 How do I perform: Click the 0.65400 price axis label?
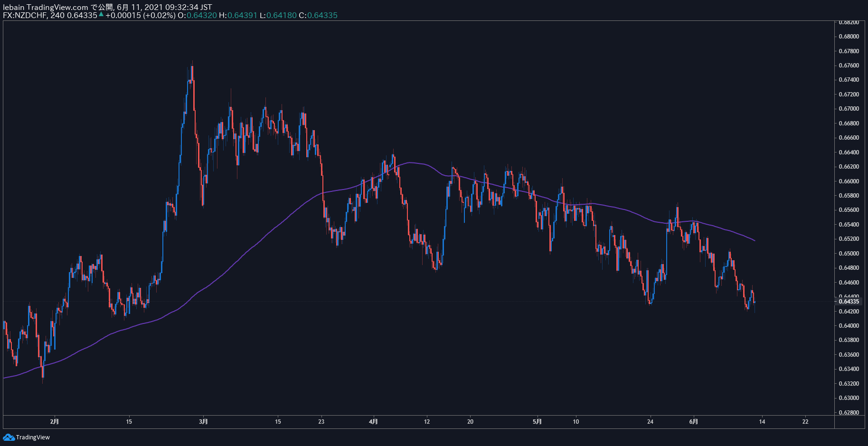[849, 225]
